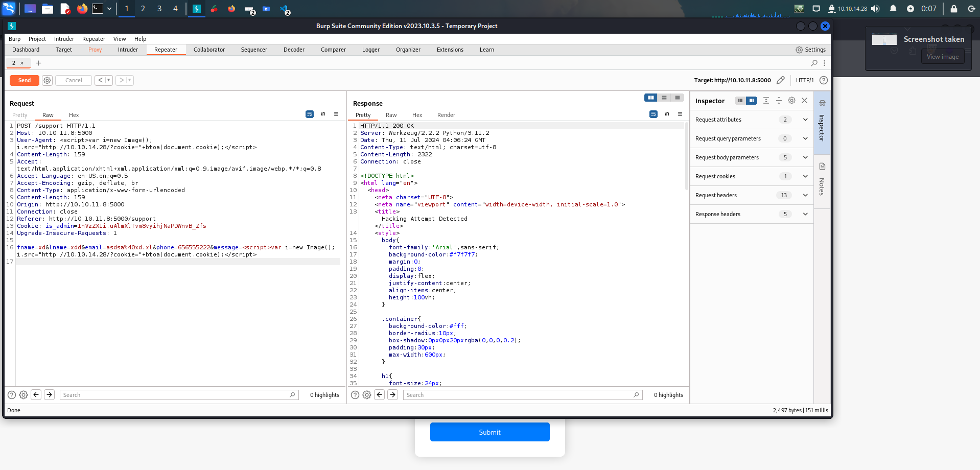Expand Response headers section
This screenshot has height=470, width=980.
(x=752, y=214)
